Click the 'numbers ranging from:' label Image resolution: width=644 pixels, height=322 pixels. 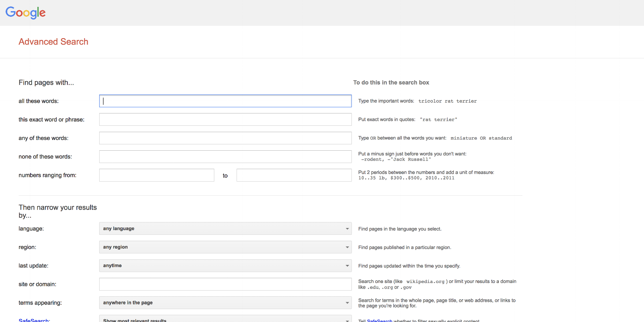48,175
